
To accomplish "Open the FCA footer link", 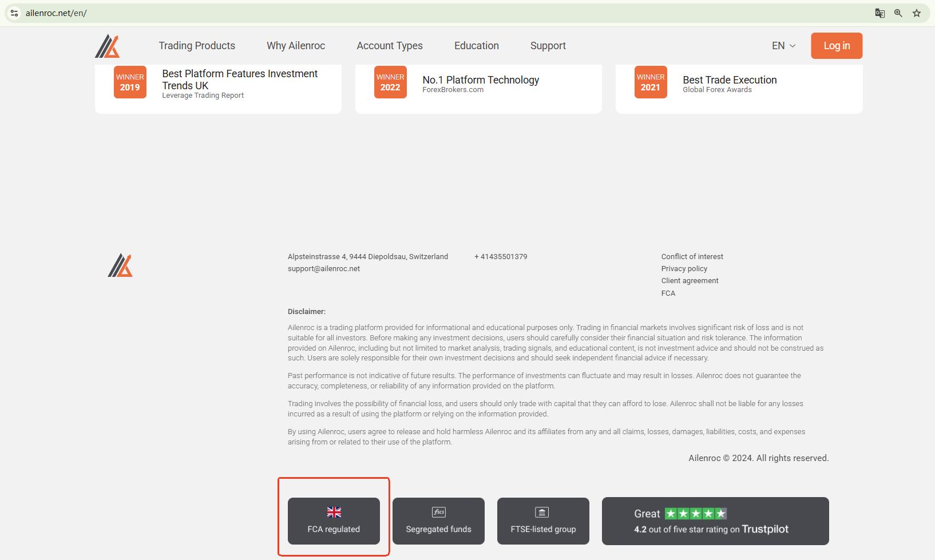I will pyautogui.click(x=668, y=293).
